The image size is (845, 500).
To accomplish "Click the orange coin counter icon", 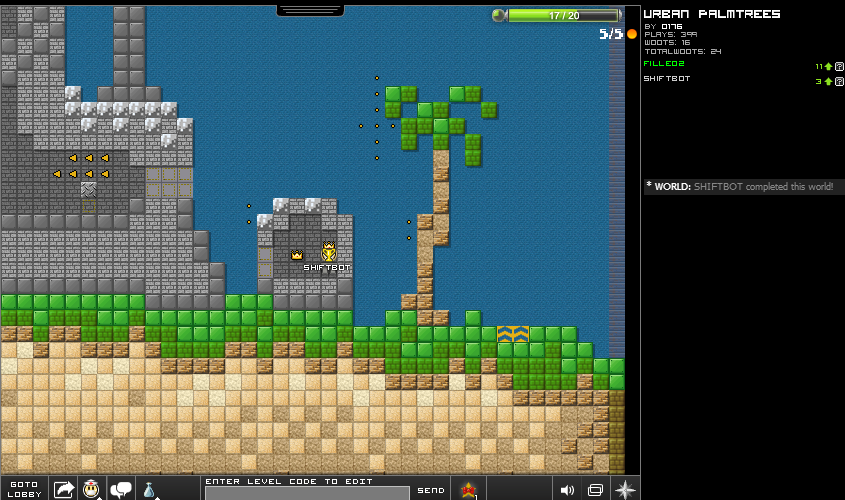I will (x=631, y=34).
